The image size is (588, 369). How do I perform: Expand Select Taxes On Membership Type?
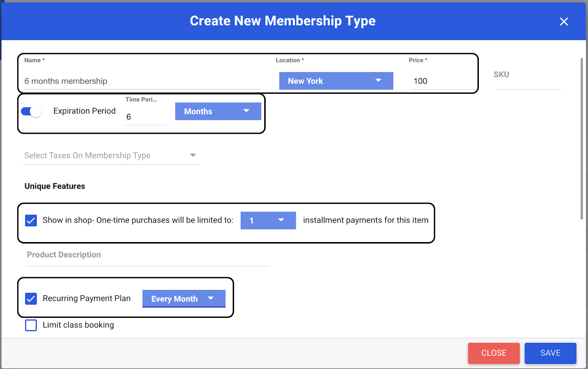tap(111, 156)
